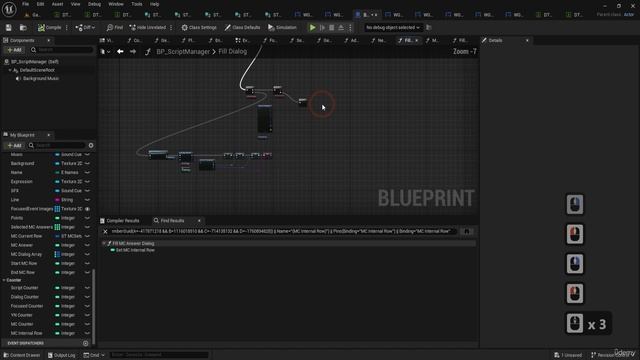Viewport: 640px width, 360px height.
Task: Open type dropdown for Script Counter
Action: tap(64, 288)
